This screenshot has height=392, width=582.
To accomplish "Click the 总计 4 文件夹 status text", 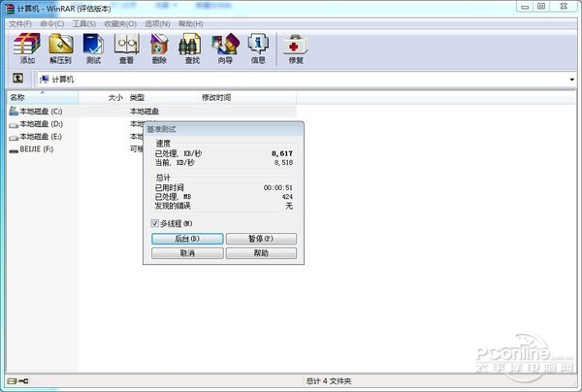I will tap(329, 381).
